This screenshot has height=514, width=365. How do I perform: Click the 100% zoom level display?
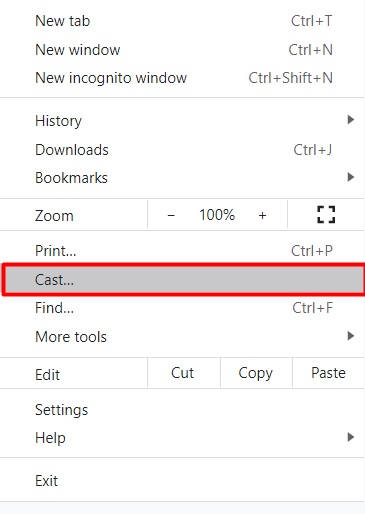(x=217, y=215)
